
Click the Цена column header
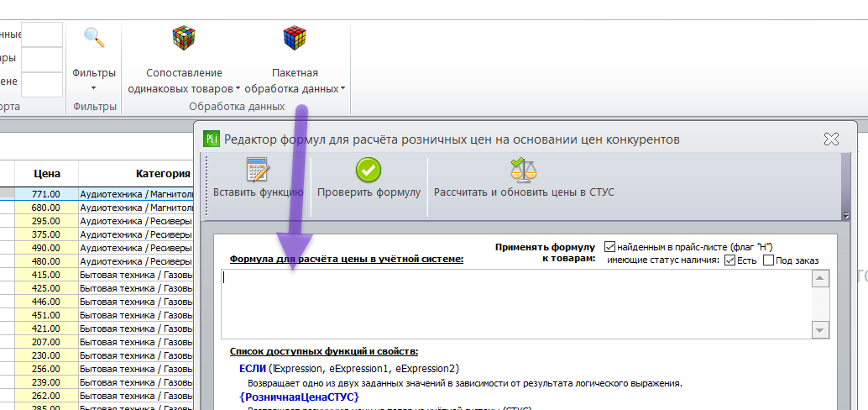pyautogui.click(x=46, y=173)
